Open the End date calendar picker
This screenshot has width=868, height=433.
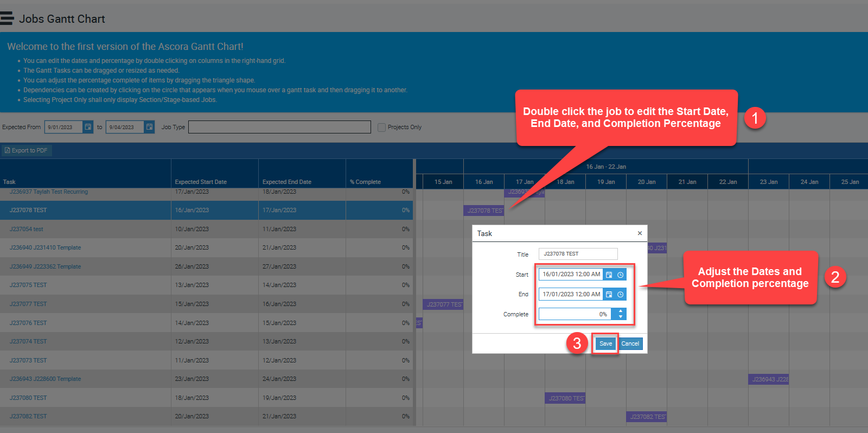[x=609, y=294]
